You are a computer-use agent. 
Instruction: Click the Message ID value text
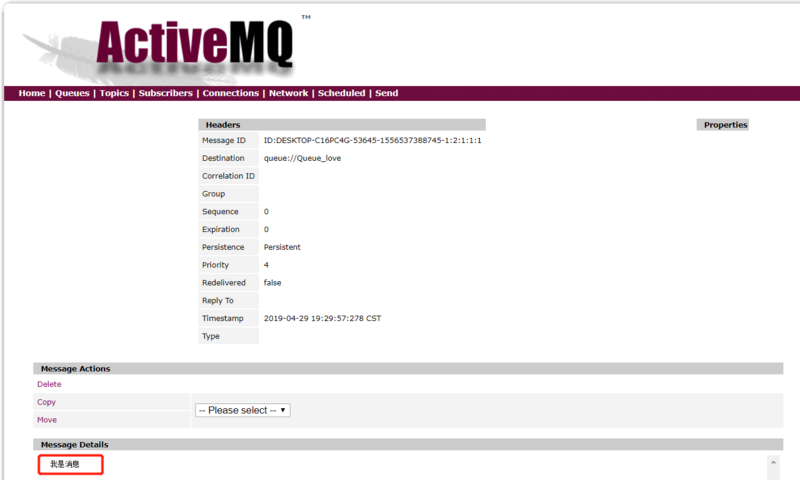pos(372,140)
